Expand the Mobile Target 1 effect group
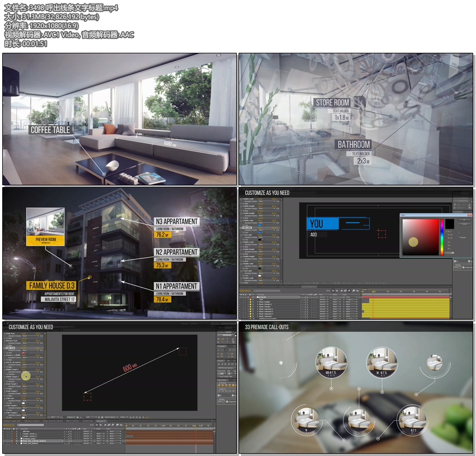476x456 pixels. [5, 370]
